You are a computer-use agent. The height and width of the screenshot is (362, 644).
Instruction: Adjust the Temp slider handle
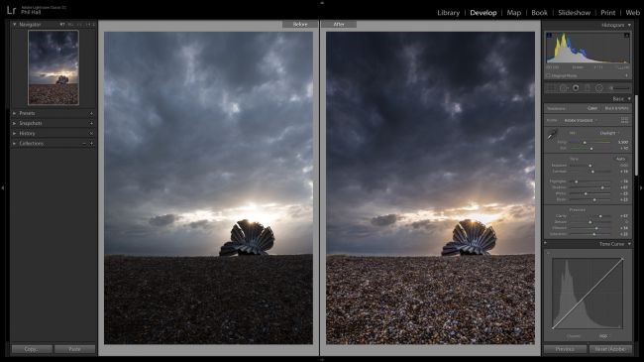[585, 143]
